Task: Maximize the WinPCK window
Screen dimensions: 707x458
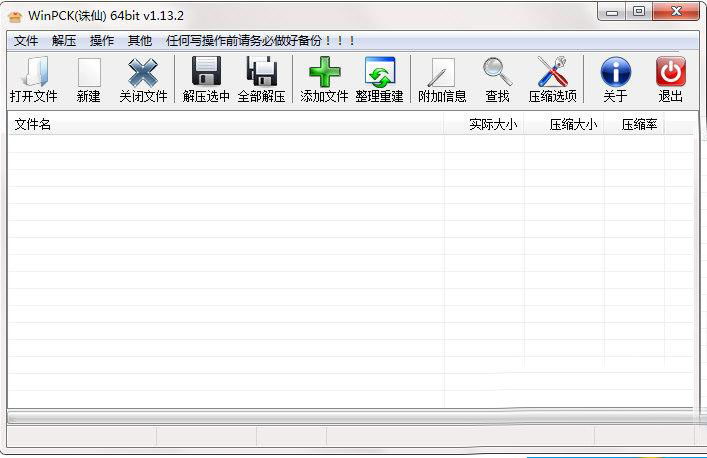Action: tap(638, 12)
